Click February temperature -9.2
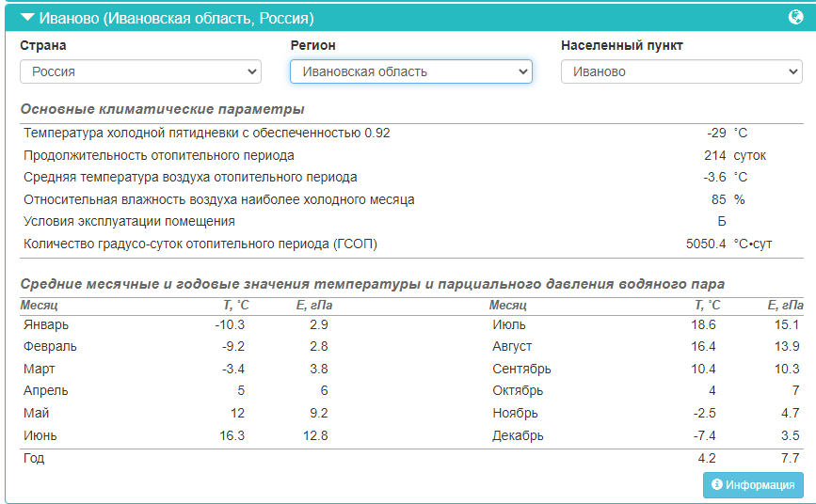The image size is (816, 504). click(233, 346)
